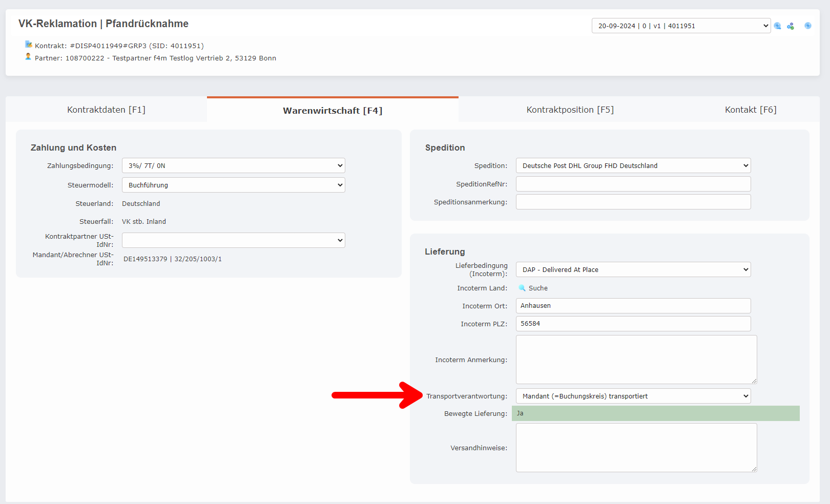
Task: Open the Kontraktpartner USt-IdNr dropdown
Action: pos(233,240)
